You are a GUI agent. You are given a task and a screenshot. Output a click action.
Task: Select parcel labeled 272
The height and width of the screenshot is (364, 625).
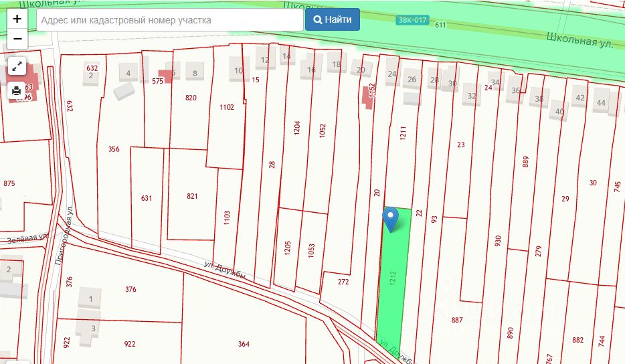coord(343,282)
